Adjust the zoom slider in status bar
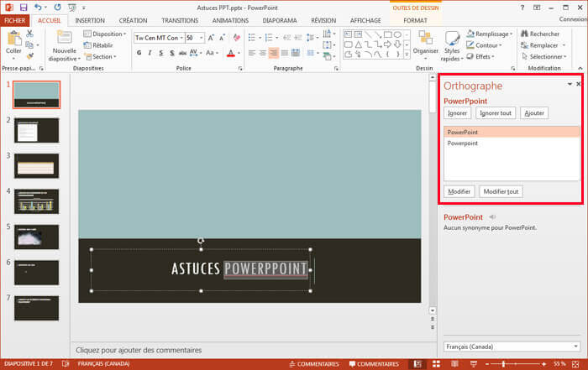The image size is (588, 370). (504, 363)
